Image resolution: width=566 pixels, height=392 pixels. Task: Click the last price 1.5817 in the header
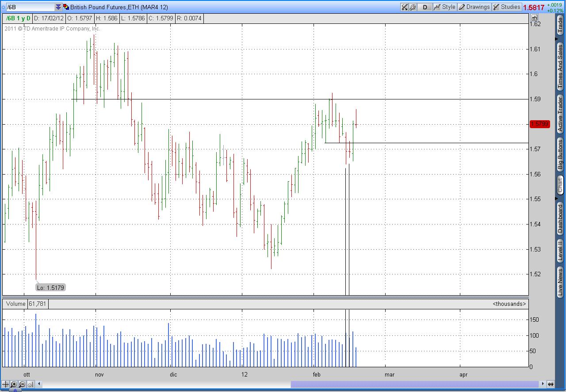pyautogui.click(x=534, y=8)
